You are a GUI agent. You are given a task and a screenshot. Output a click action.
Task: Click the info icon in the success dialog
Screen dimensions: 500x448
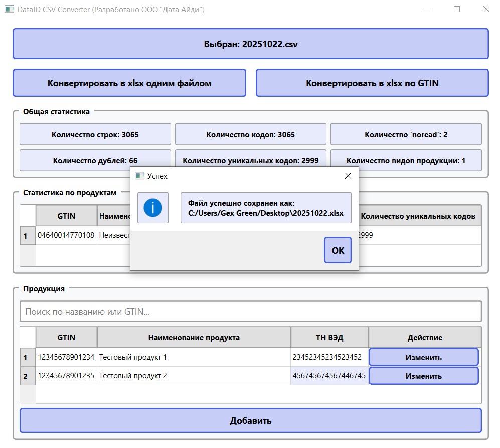click(x=153, y=208)
